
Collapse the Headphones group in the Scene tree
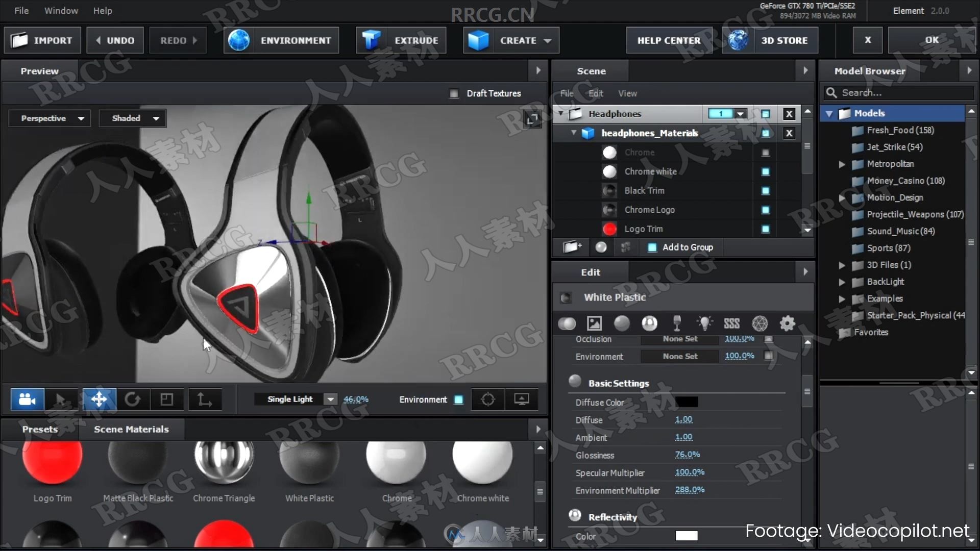click(561, 113)
